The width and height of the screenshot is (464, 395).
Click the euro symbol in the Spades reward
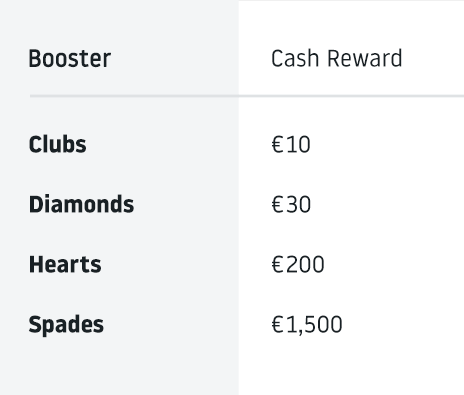click(278, 325)
